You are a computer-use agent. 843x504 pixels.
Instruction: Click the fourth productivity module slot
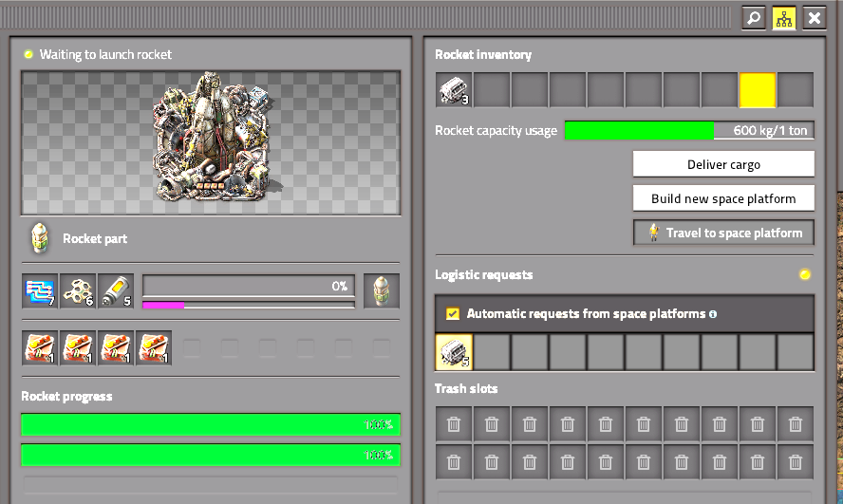(x=154, y=348)
